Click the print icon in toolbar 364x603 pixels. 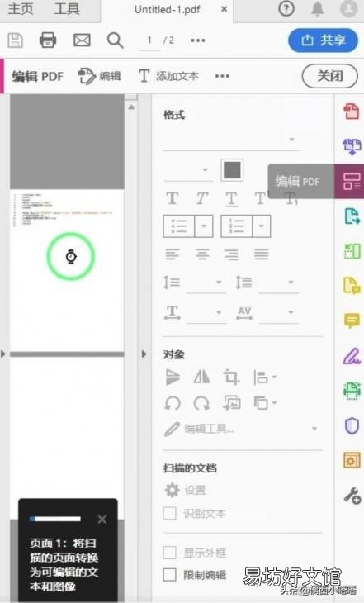point(48,40)
